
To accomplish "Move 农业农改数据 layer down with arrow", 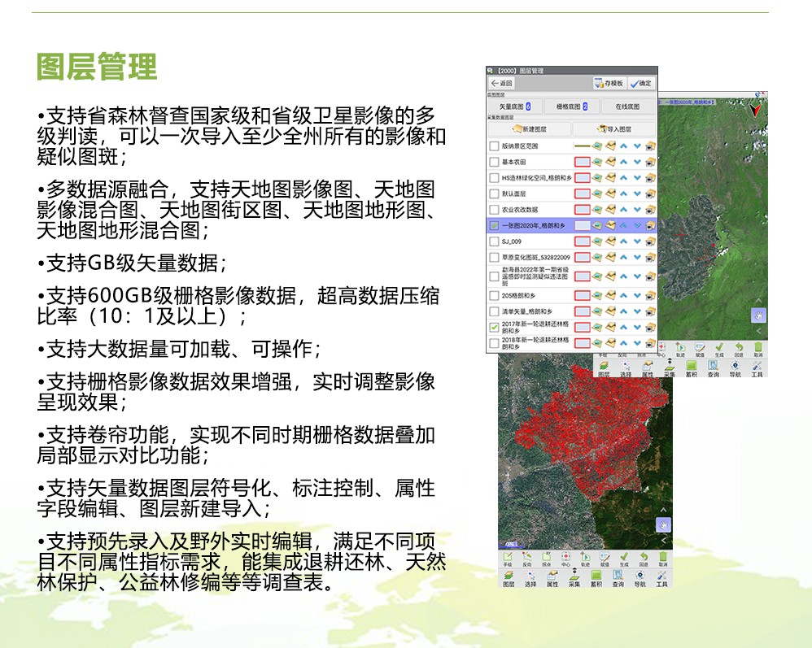I will pyautogui.click(x=638, y=210).
